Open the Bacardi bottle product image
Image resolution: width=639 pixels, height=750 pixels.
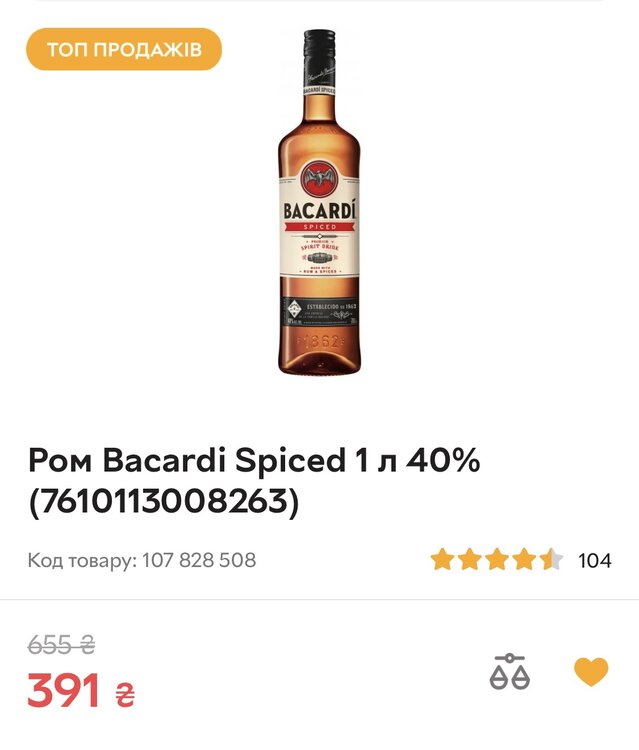pyautogui.click(x=319, y=200)
